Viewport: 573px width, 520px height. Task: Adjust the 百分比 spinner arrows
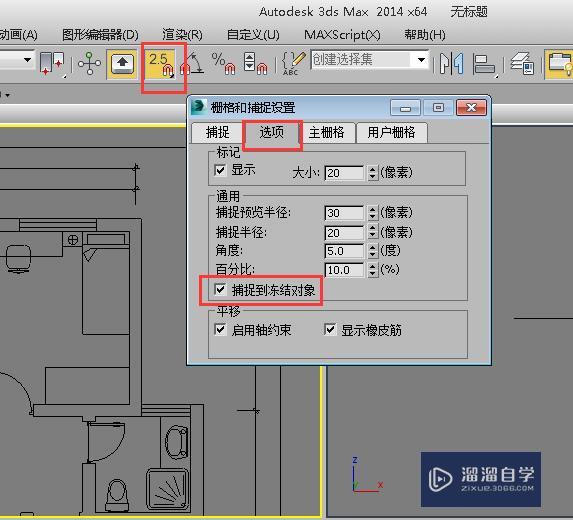click(x=372, y=270)
